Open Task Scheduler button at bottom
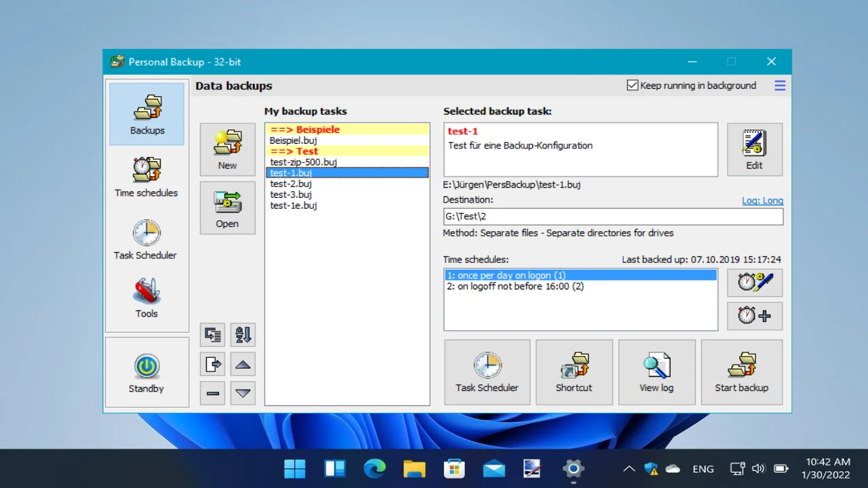This screenshot has height=488, width=868. point(487,372)
